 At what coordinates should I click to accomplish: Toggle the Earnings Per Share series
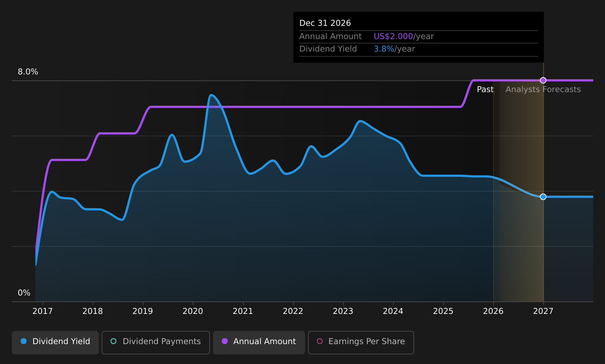pyautogui.click(x=361, y=342)
